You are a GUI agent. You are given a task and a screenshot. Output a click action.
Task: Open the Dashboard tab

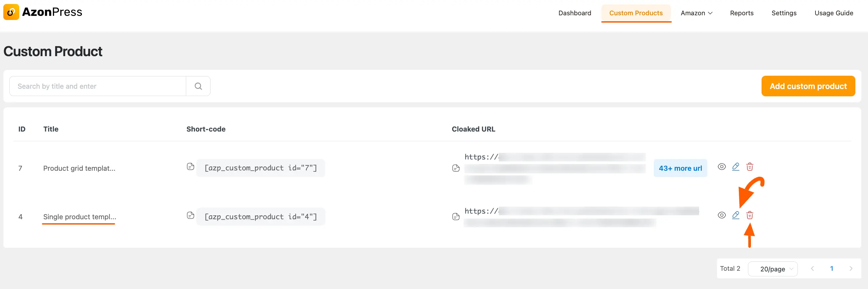point(575,13)
